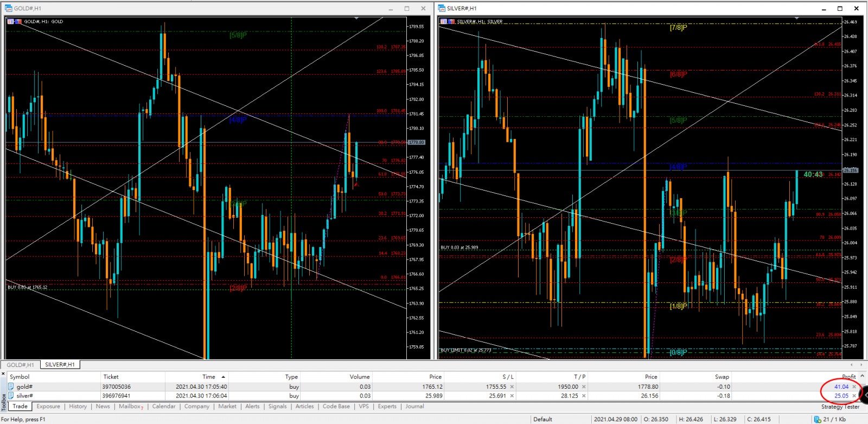
Task: Click the 21 / 1 Kb traffic readout
Action: [x=834, y=419]
